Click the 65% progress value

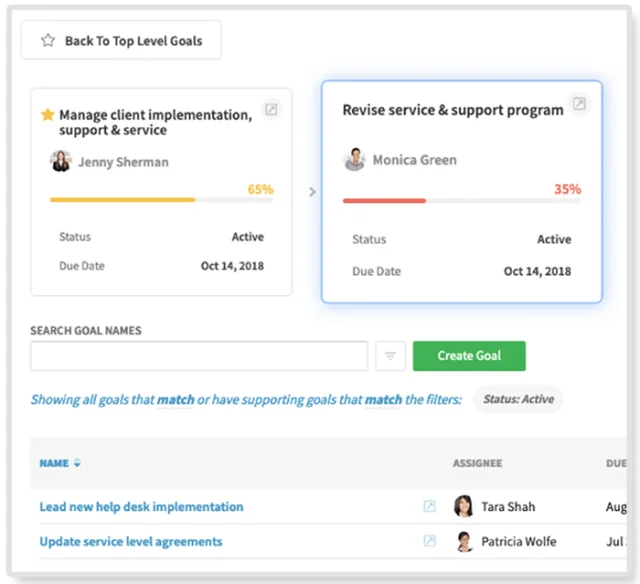coord(260,189)
